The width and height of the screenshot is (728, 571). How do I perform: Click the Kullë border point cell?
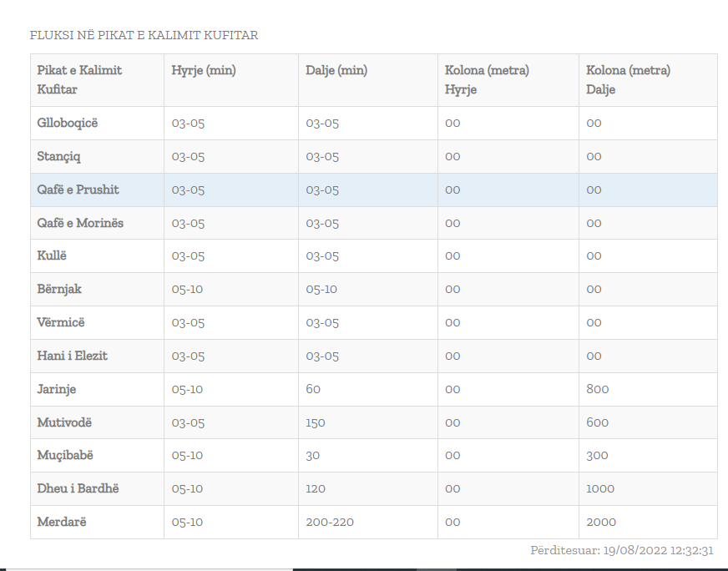coord(51,255)
